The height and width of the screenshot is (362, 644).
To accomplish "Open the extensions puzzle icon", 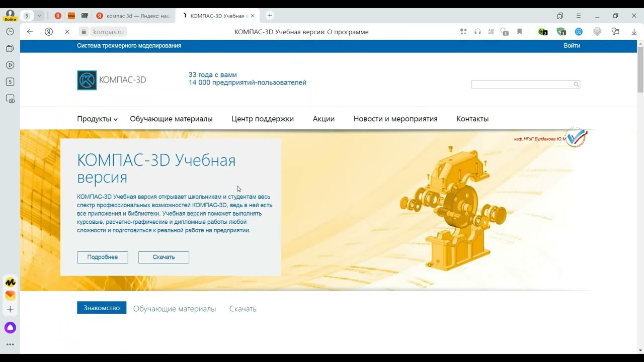I will tap(615, 32).
